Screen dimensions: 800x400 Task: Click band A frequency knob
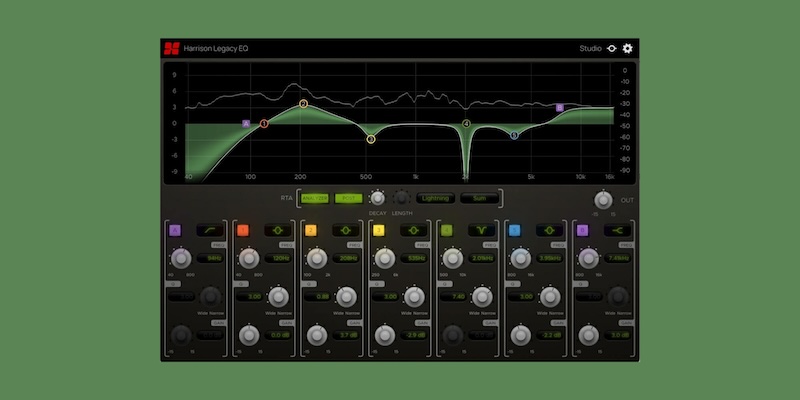[181, 259]
